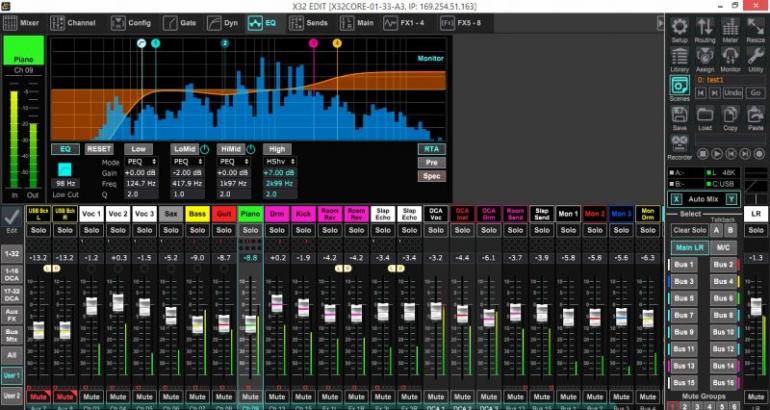The width and height of the screenshot is (770, 410).
Task: Click the Copy pages icon
Action: [730, 115]
